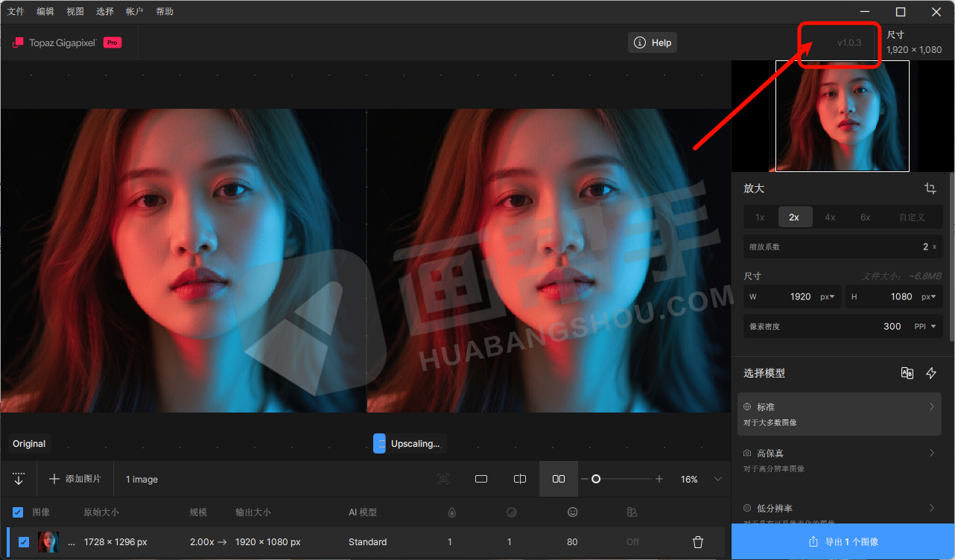Click 导出 1 个图像 export button
The image size is (955, 560).
click(843, 541)
